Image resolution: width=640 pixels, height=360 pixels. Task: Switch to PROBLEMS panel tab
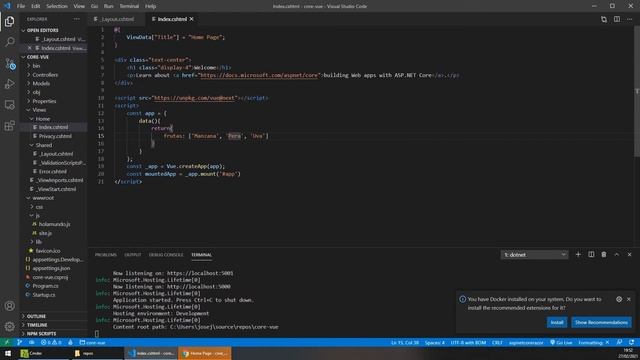pyautogui.click(x=106, y=255)
